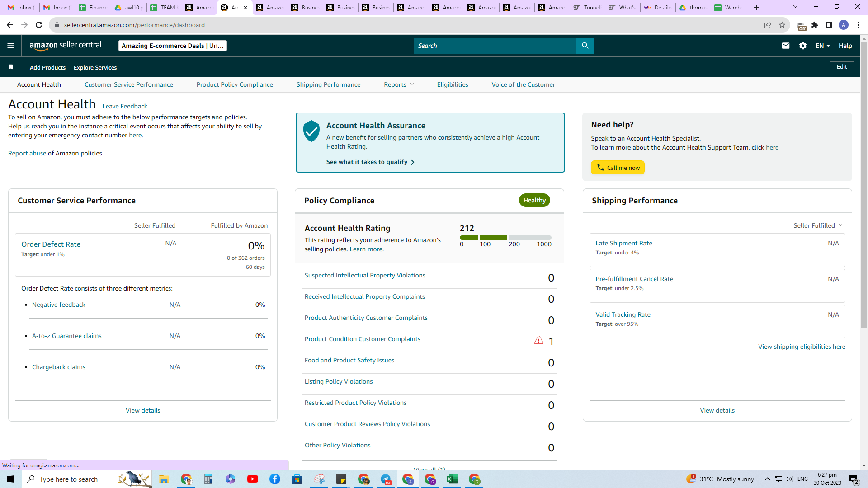Expand See what it takes to qualify
Screen dimensions: 868x488
click(370, 162)
